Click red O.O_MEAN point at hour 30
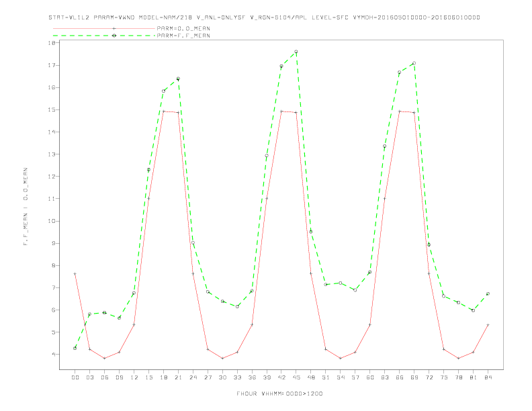Screen dimensions: 532x411 pyautogui.click(x=222, y=358)
